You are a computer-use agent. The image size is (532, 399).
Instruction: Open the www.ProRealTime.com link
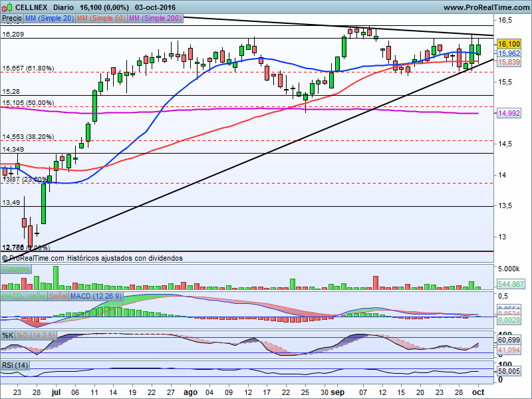coord(486,7)
